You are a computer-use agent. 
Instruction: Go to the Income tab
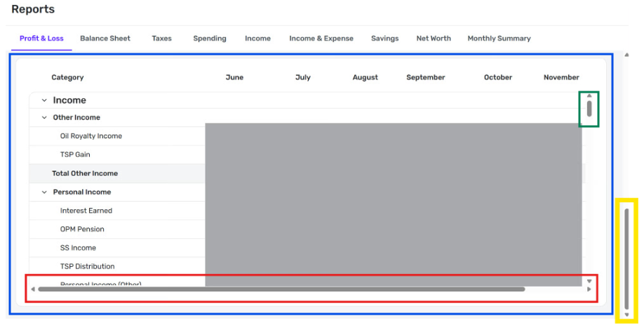[258, 38]
